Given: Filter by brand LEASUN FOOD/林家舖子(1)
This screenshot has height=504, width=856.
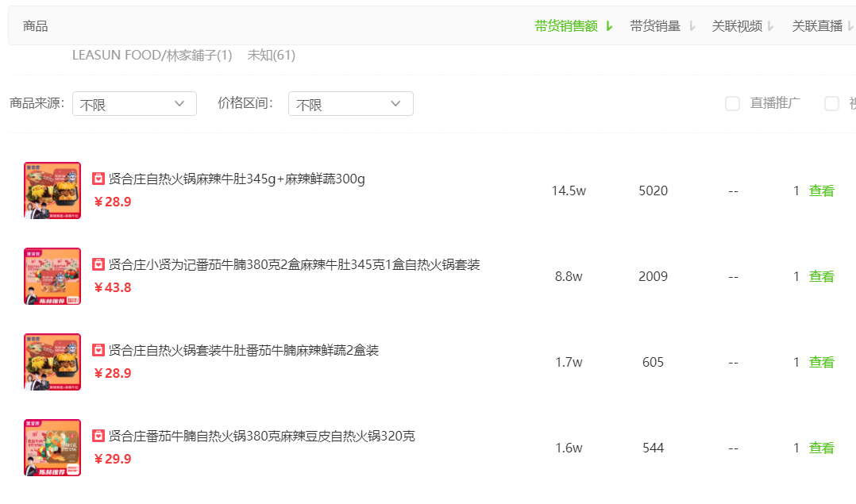Looking at the screenshot, I should [x=152, y=56].
